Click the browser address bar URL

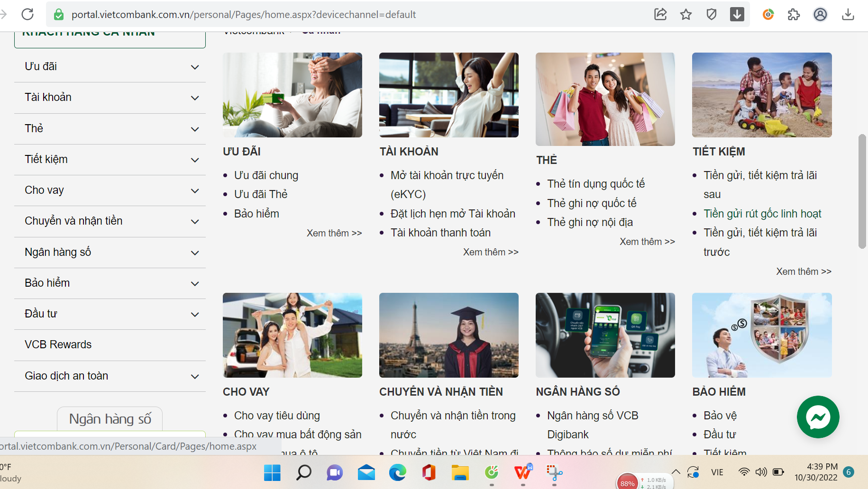(x=244, y=15)
